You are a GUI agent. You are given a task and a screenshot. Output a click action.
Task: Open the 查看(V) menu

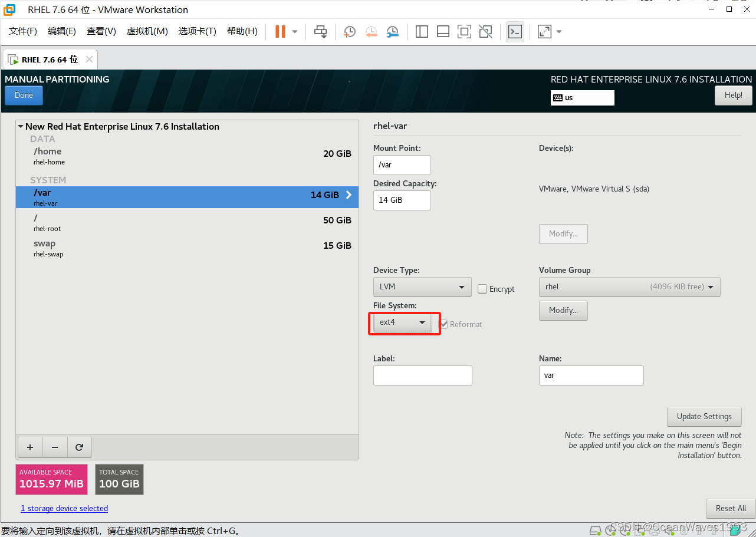(101, 31)
